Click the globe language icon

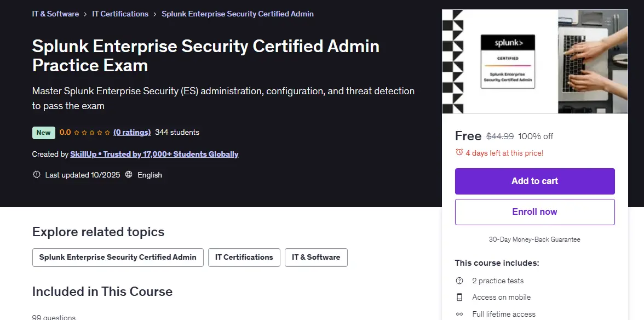point(129,175)
